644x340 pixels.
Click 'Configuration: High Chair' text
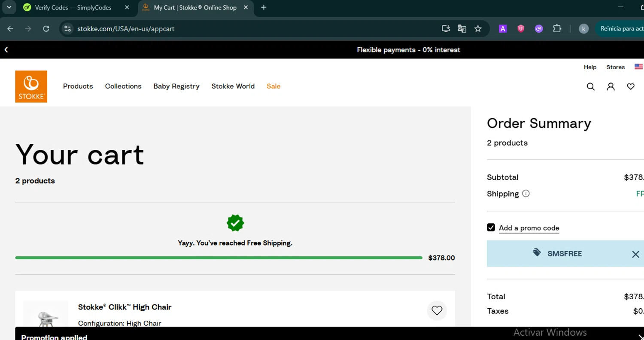pos(120,323)
